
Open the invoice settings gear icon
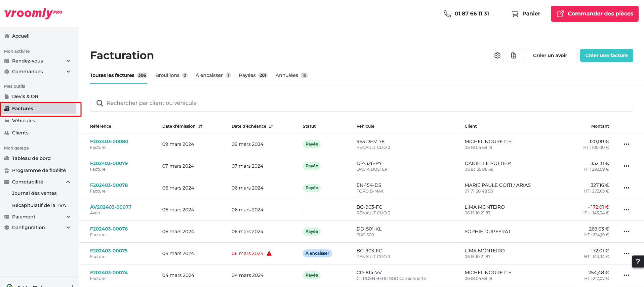(x=497, y=55)
